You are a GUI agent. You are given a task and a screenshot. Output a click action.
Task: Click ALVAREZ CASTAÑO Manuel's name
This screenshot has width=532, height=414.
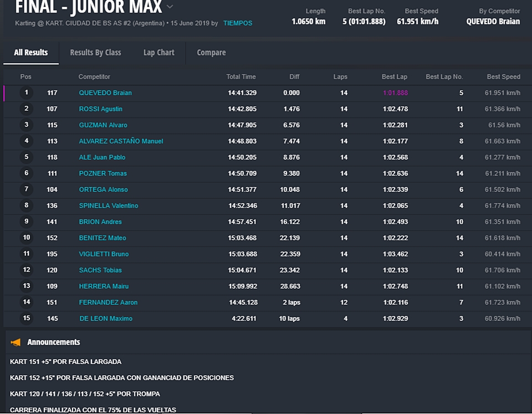point(121,141)
